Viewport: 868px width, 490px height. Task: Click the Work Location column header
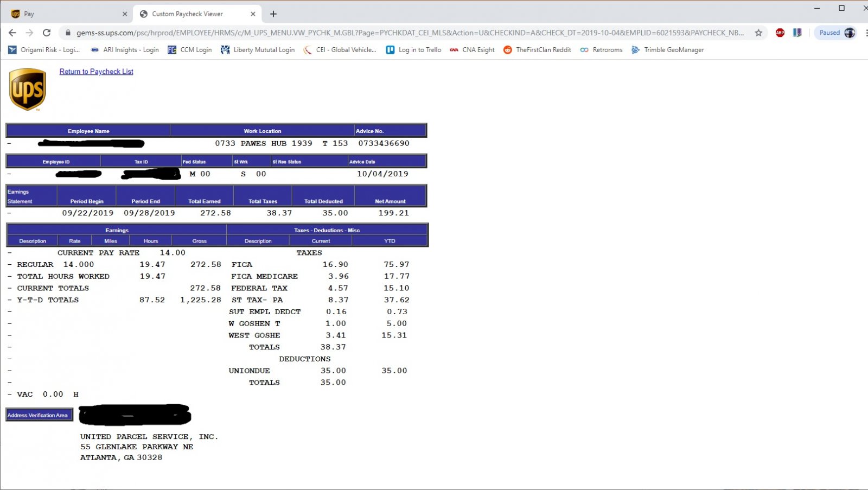(263, 131)
